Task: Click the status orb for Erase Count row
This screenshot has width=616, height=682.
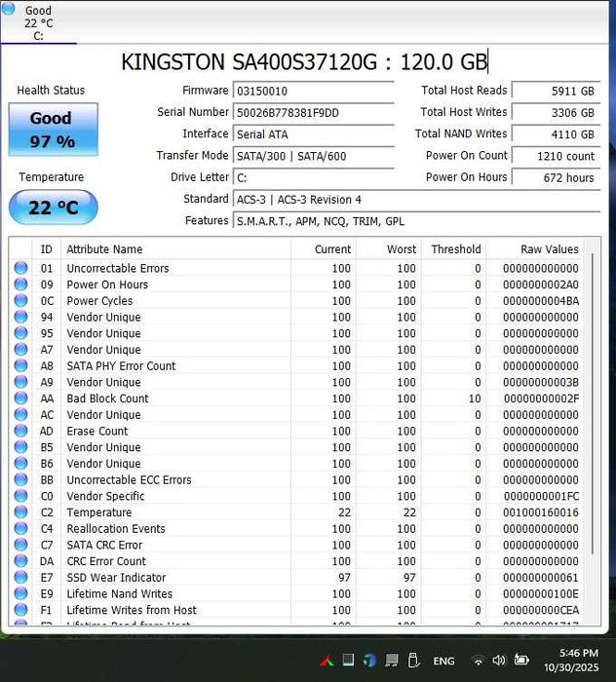Action: click(20, 431)
